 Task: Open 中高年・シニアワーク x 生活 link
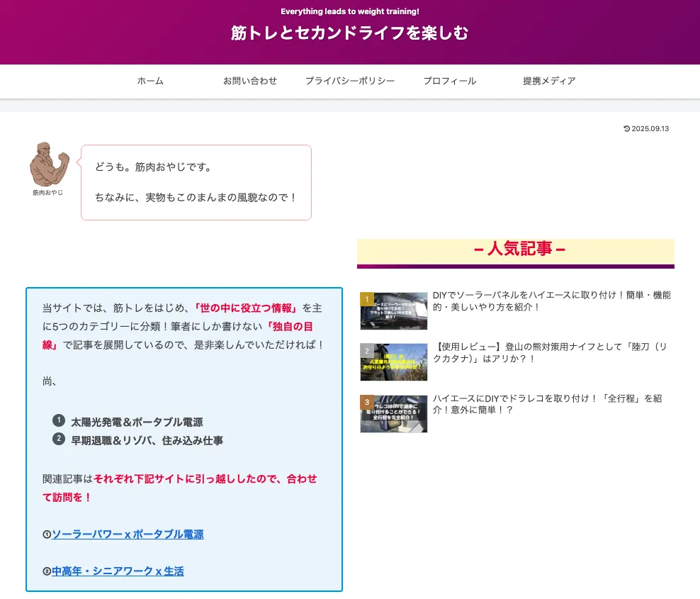118,571
